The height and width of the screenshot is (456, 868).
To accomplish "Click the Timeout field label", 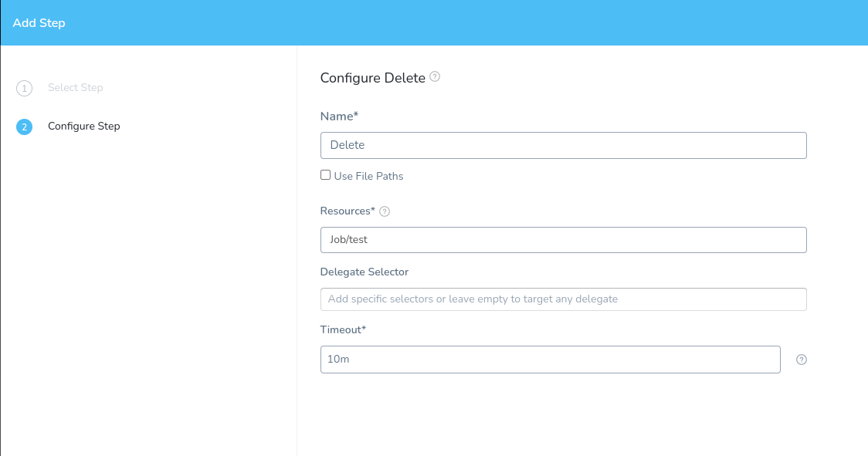I will click(343, 329).
